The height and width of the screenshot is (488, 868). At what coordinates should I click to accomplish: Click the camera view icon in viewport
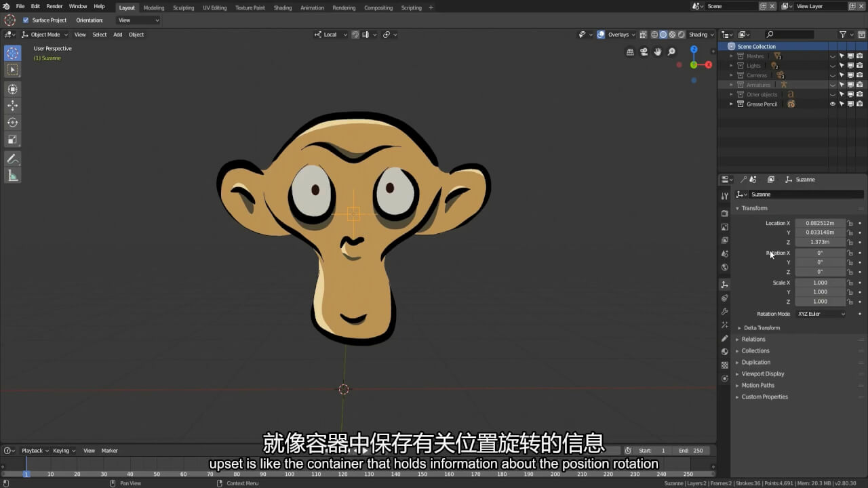pyautogui.click(x=644, y=52)
